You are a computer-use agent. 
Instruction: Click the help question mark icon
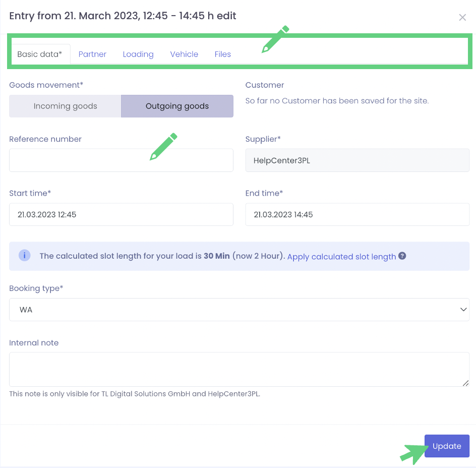pos(402,256)
